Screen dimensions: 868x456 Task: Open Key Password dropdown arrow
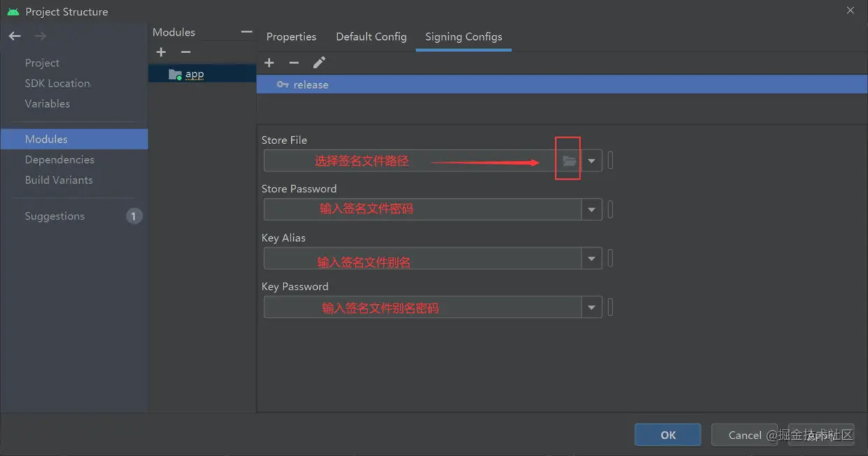[591, 307]
